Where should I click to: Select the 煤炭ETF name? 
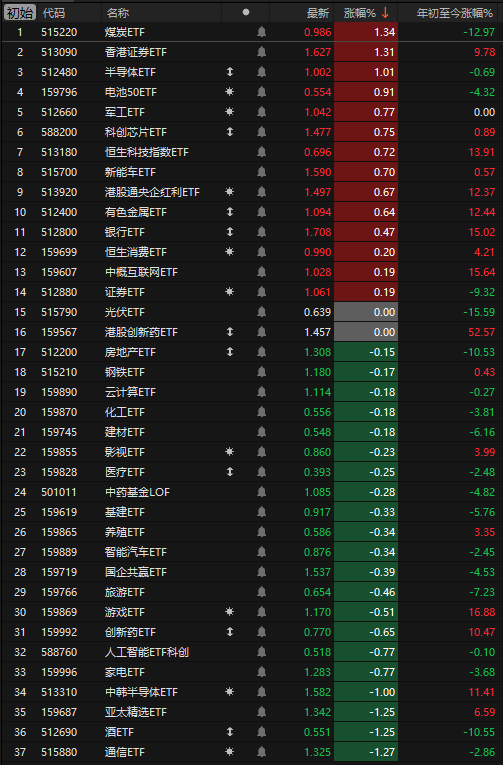click(125, 33)
